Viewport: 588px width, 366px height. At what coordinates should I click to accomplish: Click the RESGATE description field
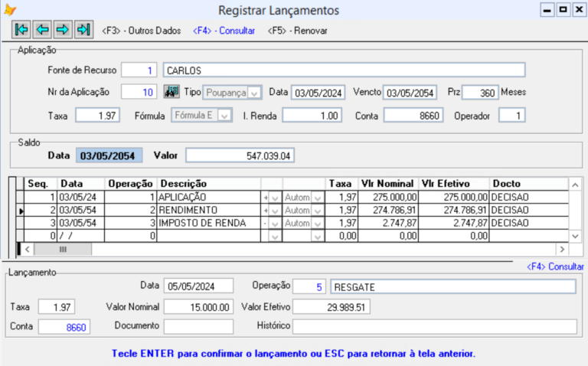click(453, 287)
